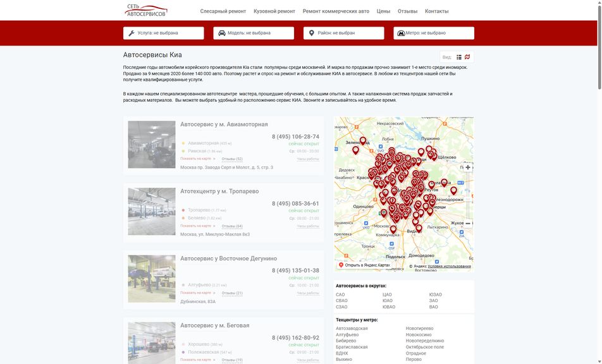
Task: Call phone number 8 (495) 085-36-61
Action: [296, 203]
